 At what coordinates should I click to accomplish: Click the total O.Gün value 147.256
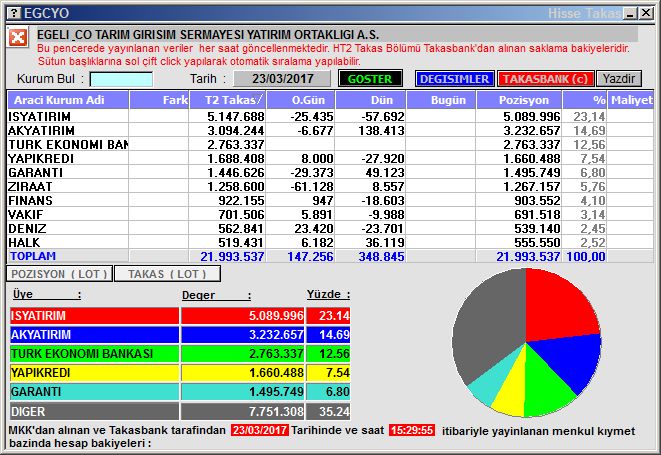(x=310, y=256)
